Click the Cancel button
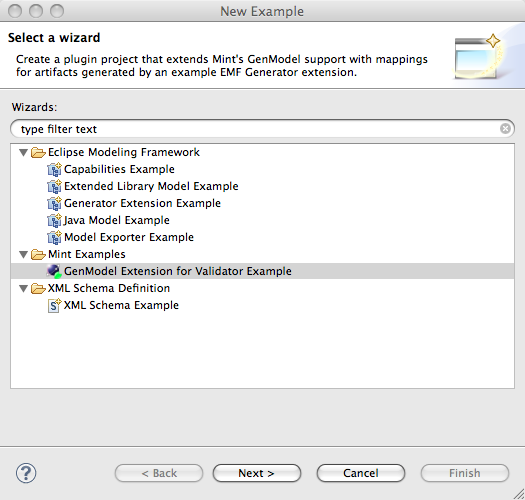This screenshot has height=500, width=525. [361, 473]
